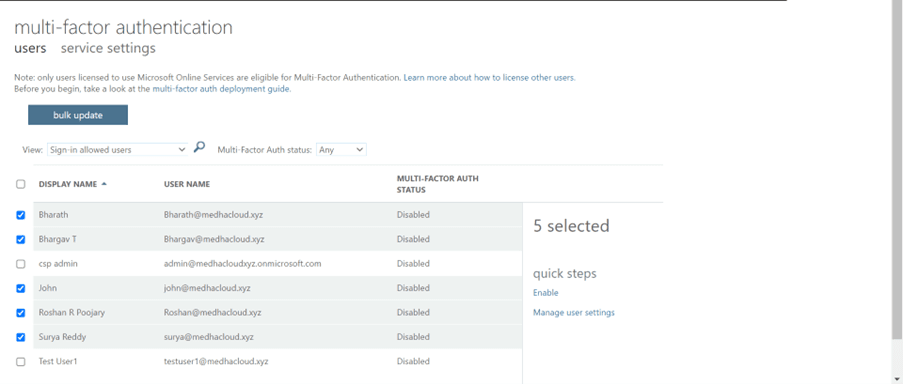Select surya@medhacloud.xyz cell
The width and height of the screenshot is (903, 384).
[208, 337]
